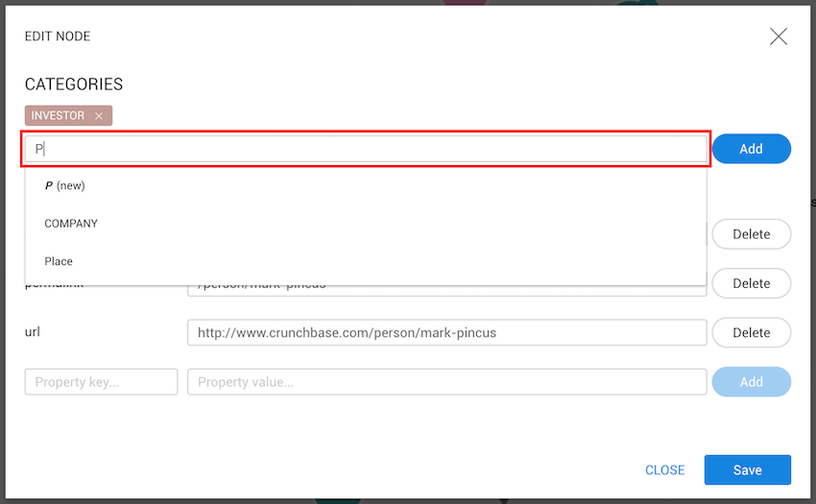Choose Place from category suggestions
816x504 pixels.
(59, 261)
